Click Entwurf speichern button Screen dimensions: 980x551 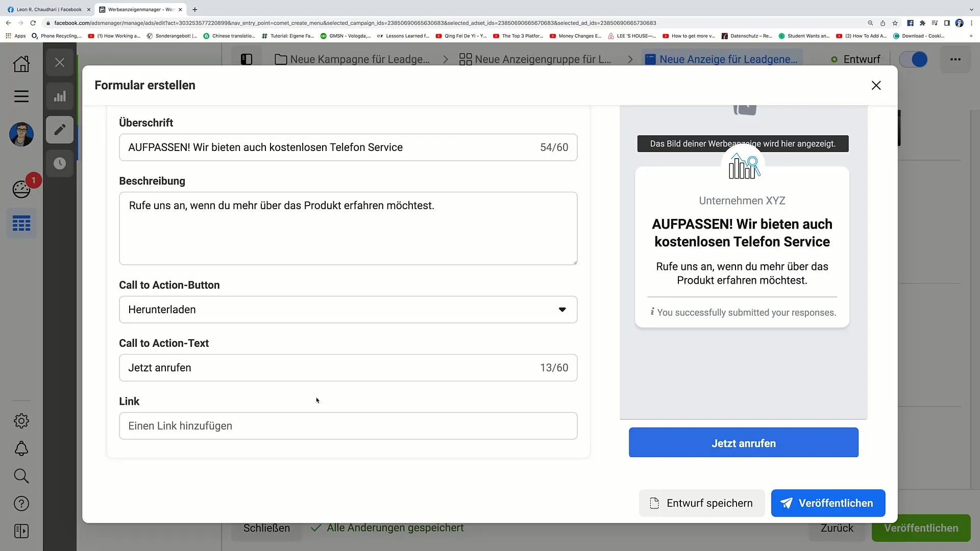[701, 503]
